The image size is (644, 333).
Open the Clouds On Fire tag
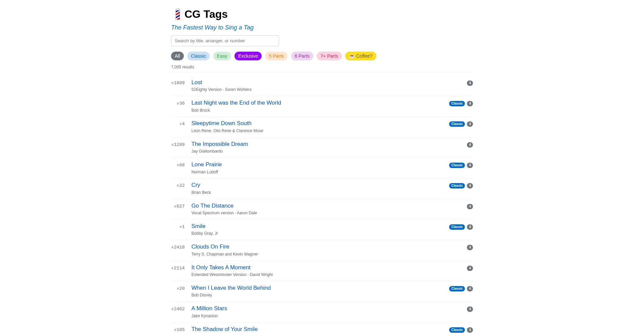pyautogui.click(x=210, y=246)
